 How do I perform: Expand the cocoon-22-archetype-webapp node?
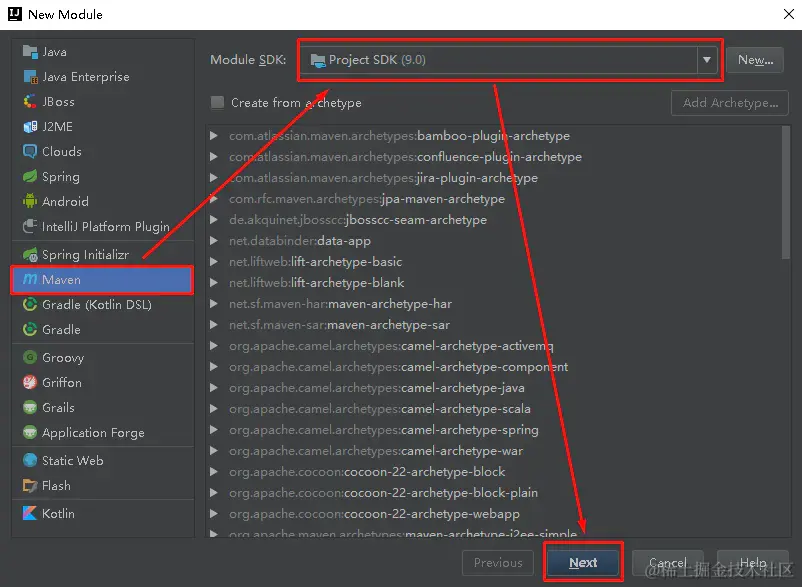click(214, 513)
